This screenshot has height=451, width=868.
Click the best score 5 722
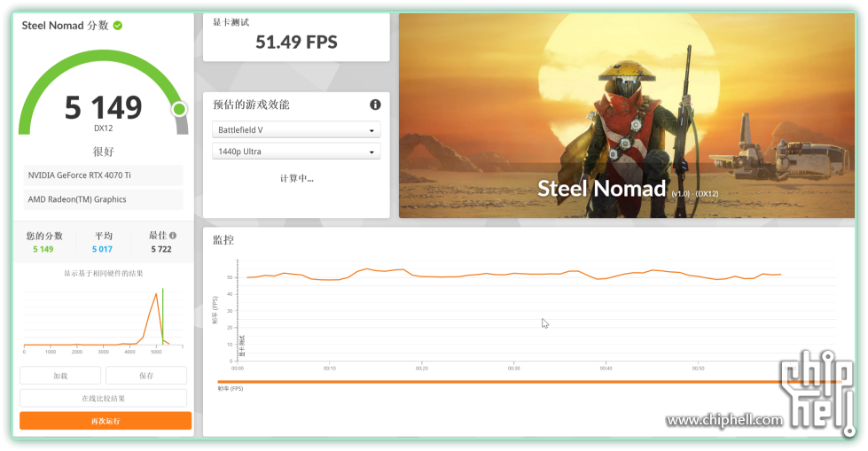161,249
